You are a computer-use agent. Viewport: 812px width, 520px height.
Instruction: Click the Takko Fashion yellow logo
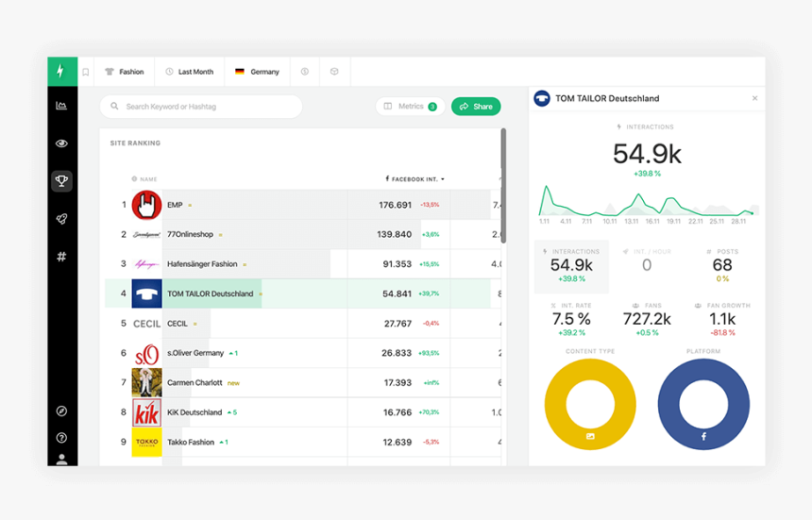coord(146,443)
